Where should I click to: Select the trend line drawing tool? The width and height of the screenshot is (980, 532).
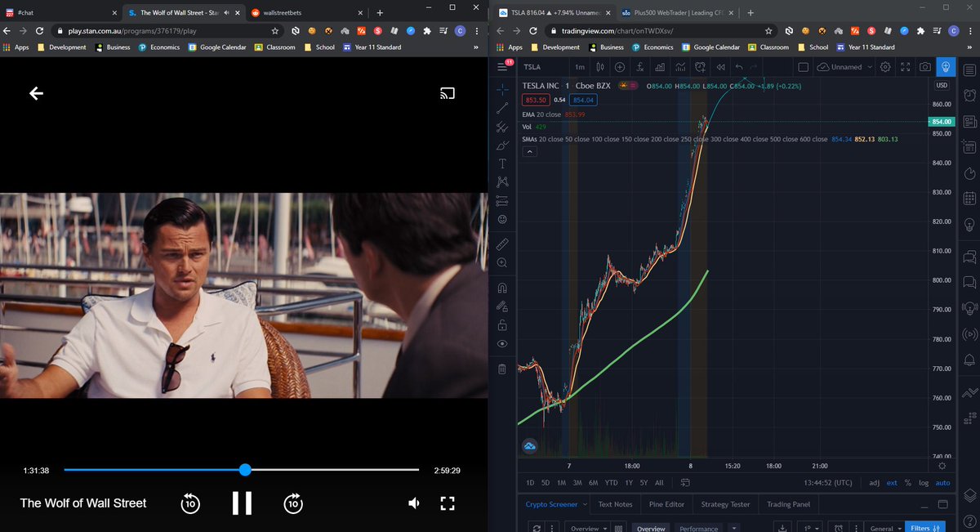click(x=501, y=107)
